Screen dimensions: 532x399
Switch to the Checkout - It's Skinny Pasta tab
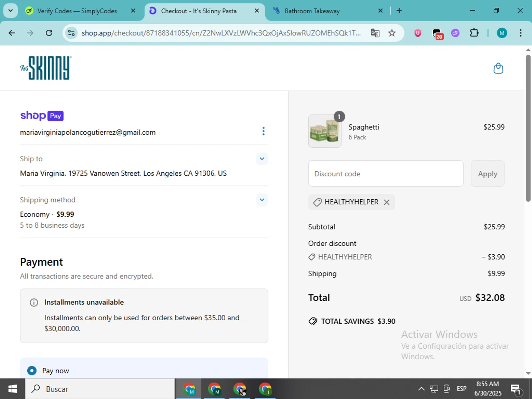coord(199,11)
